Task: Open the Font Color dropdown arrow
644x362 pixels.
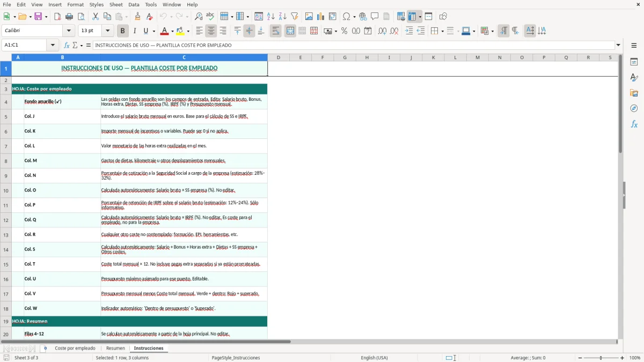Action: pos(172,31)
